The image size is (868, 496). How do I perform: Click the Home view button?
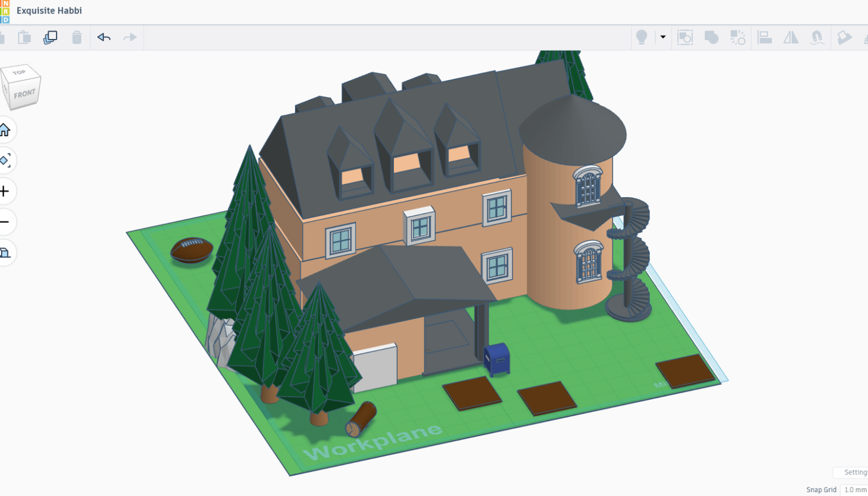tap(5, 130)
